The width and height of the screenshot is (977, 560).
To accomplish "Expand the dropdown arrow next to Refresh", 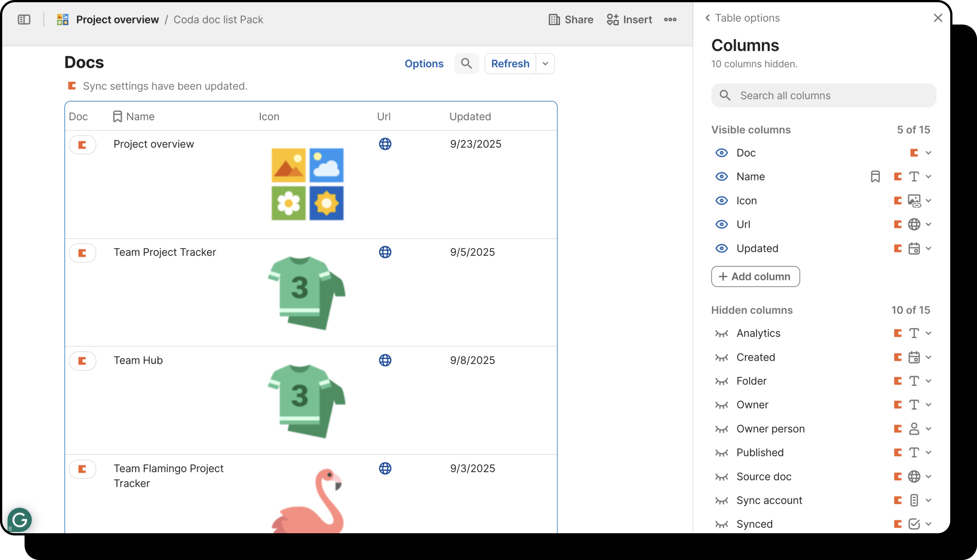I will 545,64.
